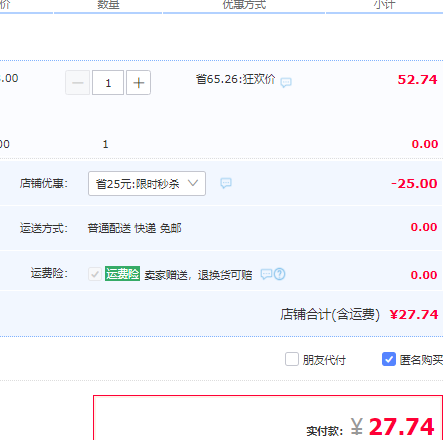Screen dimensions: 443x440
Task: Click the green 运费险 badge
Action: pyautogui.click(x=122, y=274)
